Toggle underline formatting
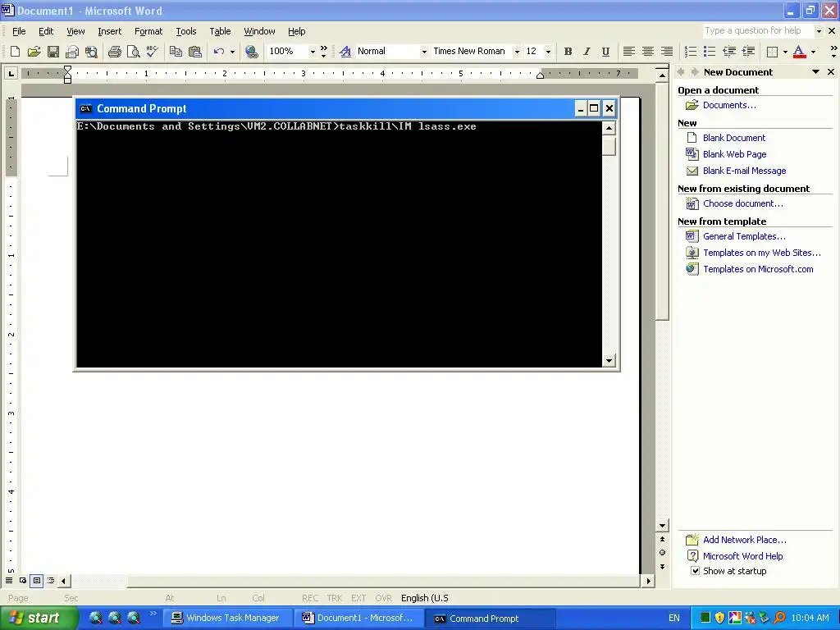The image size is (840, 630). click(605, 52)
